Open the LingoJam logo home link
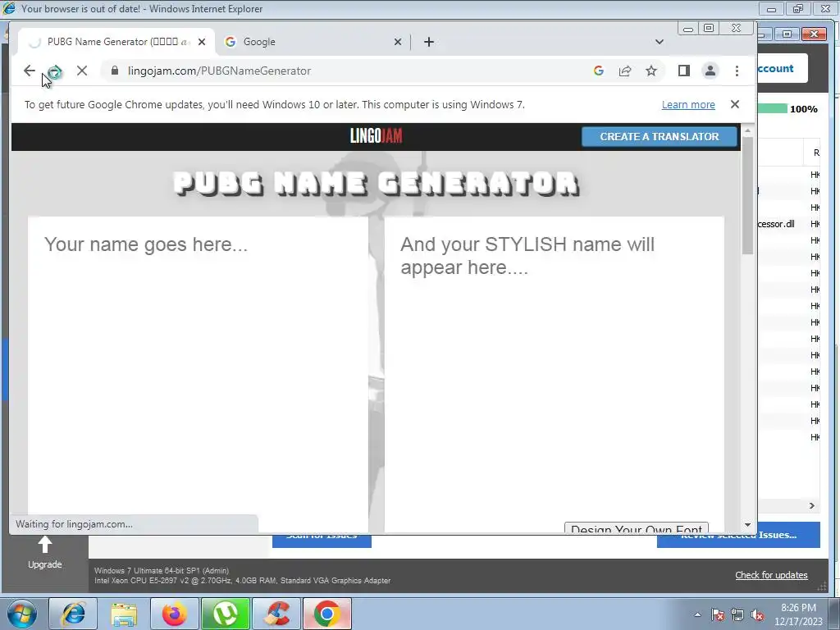Viewport: 840px width, 630px height. coord(376,136)
